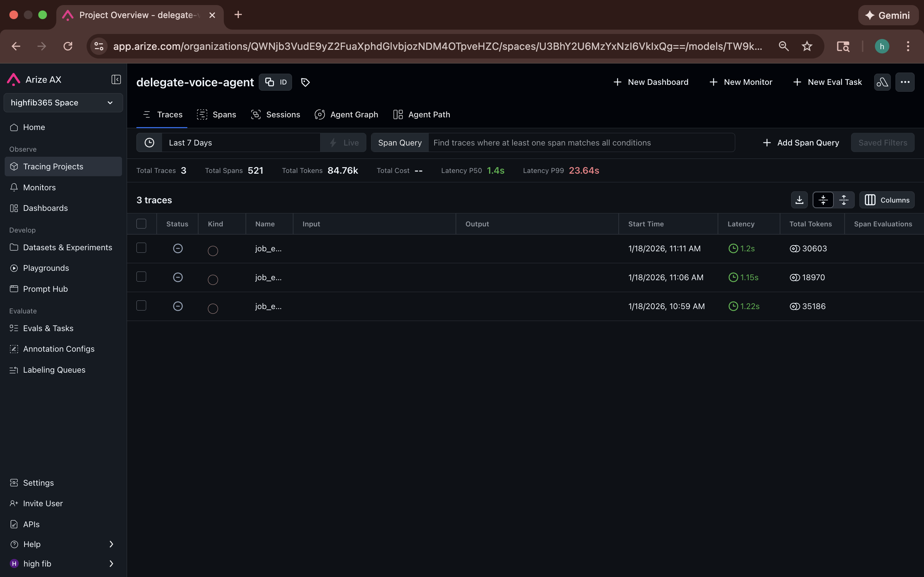Click Add Span Query button
The width and height of the screenshot is (924, 577).
(x=801, y=143)
